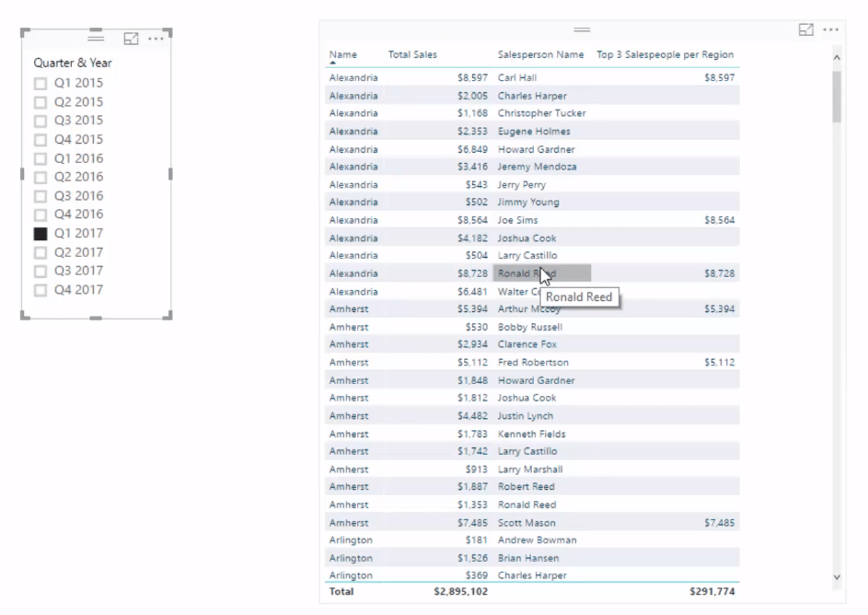Sort by the Salesperson Name column header
The width and height of the screenshot is (868, 615).
coord(540,54)
